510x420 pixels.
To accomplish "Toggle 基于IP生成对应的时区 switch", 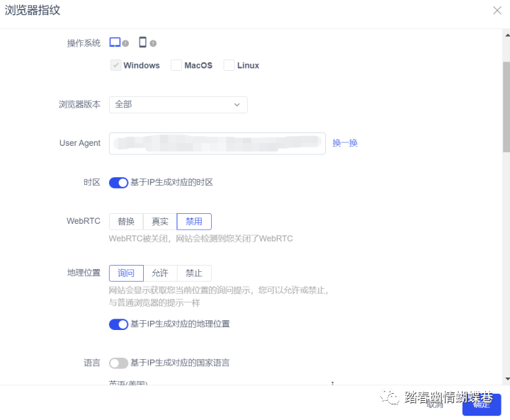I will click(118, 183).
